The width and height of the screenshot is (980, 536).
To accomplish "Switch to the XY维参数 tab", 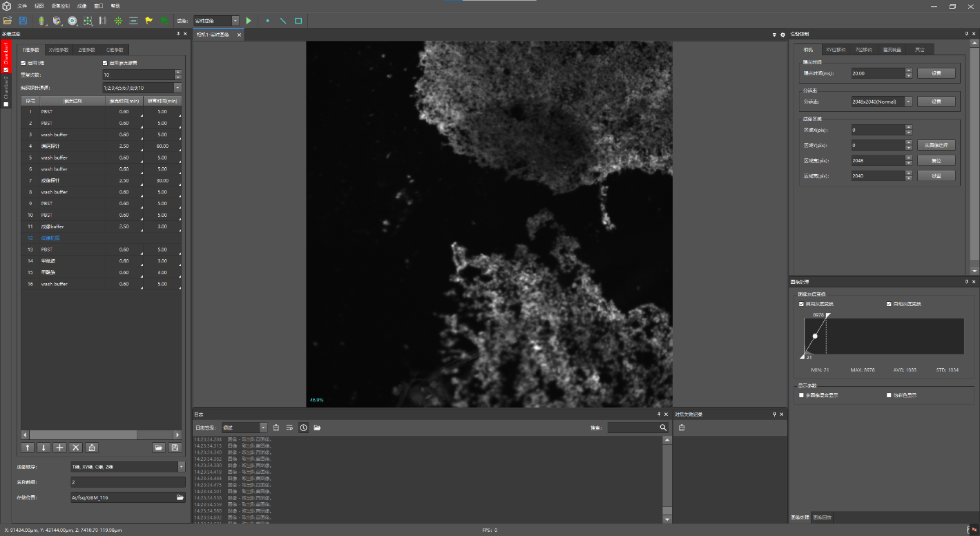I will point(58,50).
